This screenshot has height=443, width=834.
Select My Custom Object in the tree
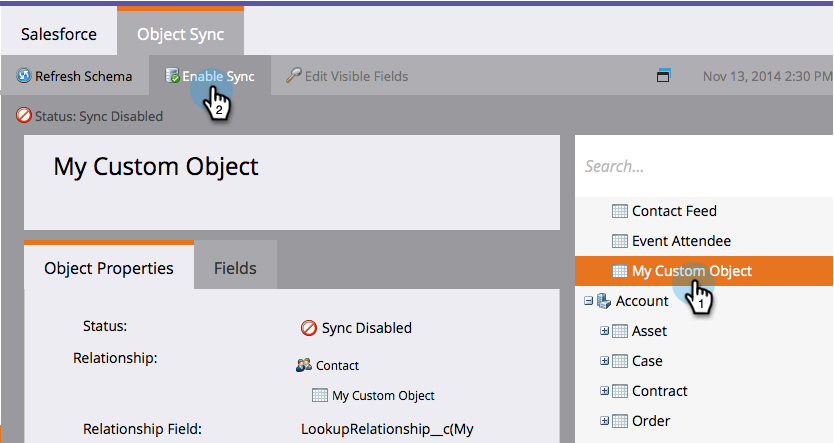click(x=692, y=271)
